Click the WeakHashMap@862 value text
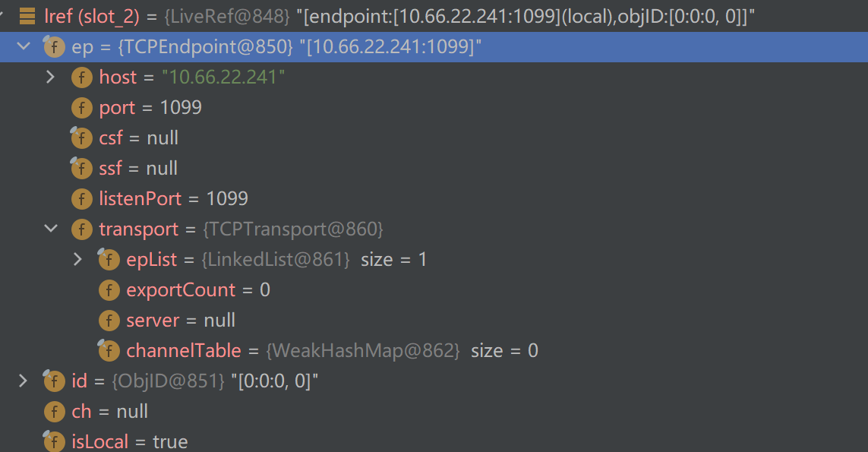The width and height of the screenshot is (868, 452). (363, 351)
